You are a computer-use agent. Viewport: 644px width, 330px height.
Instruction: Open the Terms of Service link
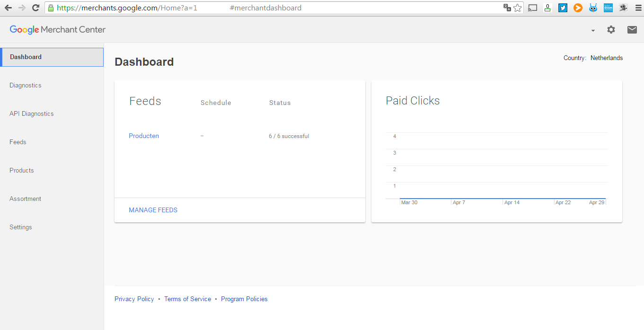188,299
